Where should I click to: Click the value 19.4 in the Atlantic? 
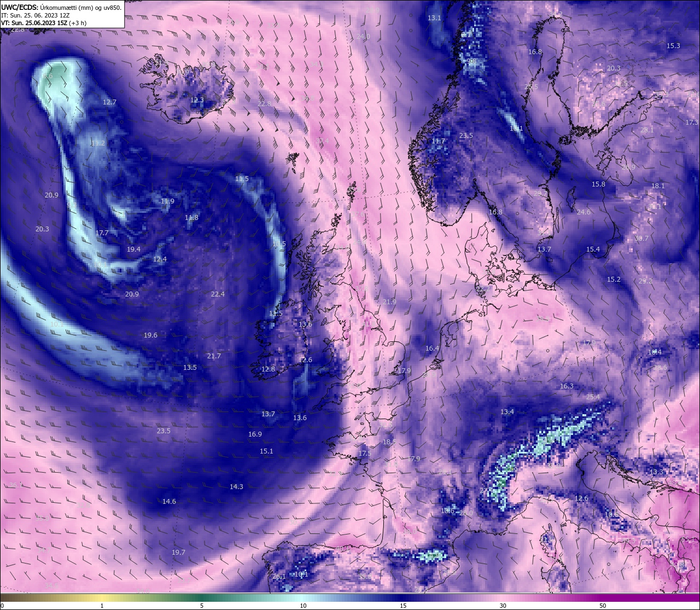(133, 249)
